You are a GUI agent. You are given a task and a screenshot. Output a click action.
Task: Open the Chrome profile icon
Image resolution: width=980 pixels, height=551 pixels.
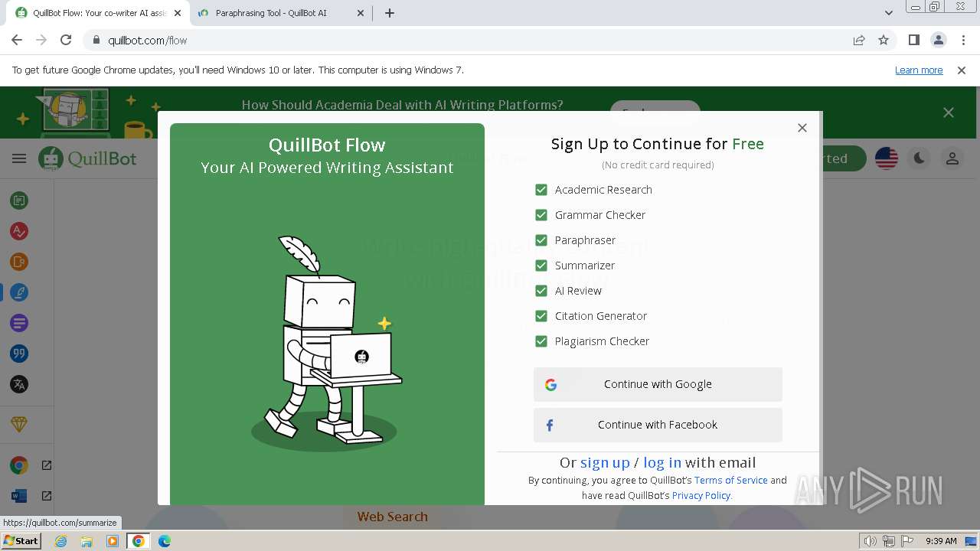[x=938, y=40]
